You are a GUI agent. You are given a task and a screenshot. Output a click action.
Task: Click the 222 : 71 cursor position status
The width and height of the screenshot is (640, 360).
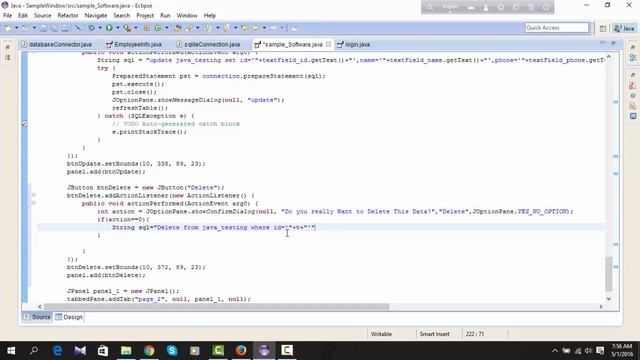475,334
